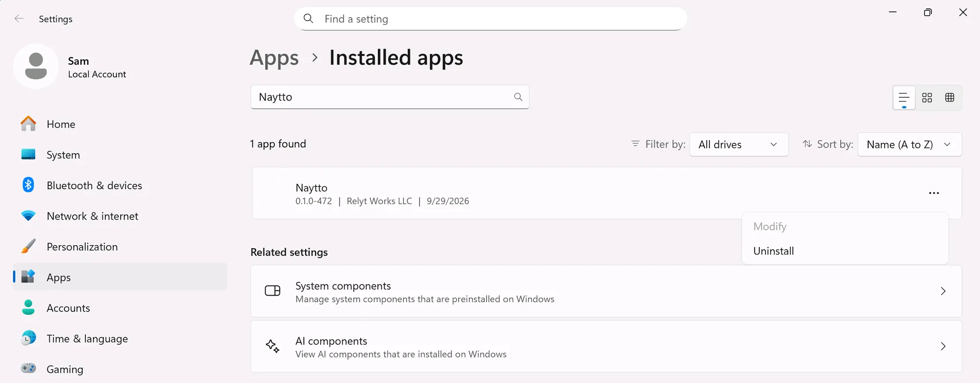980x383 pixels.
Task: Click the 1 app found text
Action: 278,144
